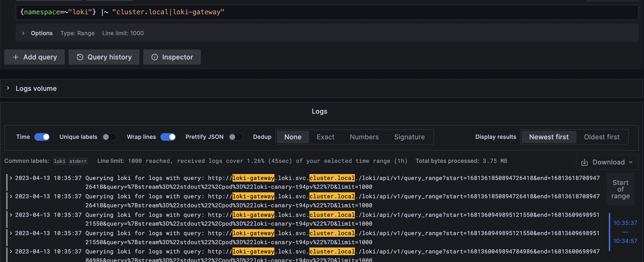Click the Options label
The image size is (644, 262).
[x=42, y=33]
